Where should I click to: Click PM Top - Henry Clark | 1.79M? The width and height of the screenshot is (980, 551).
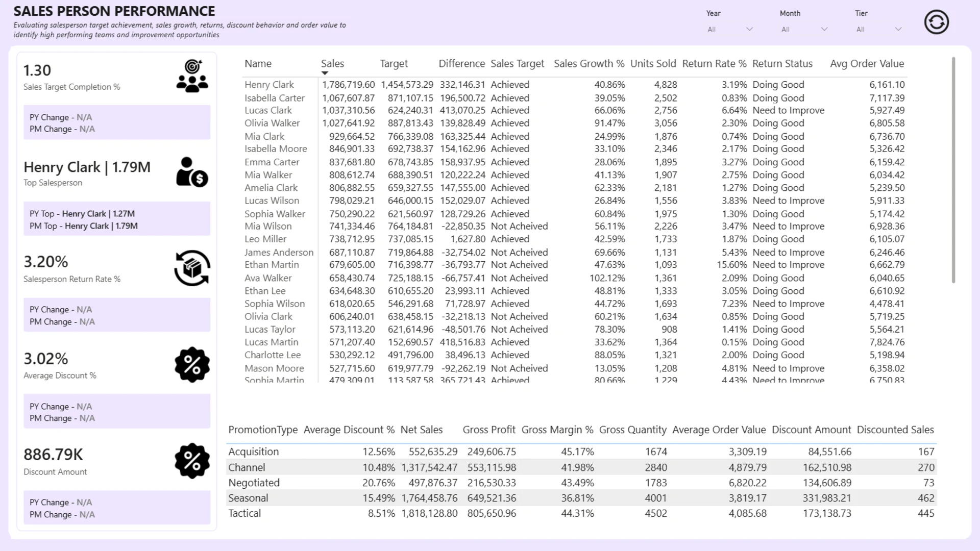tap(84, 226)
